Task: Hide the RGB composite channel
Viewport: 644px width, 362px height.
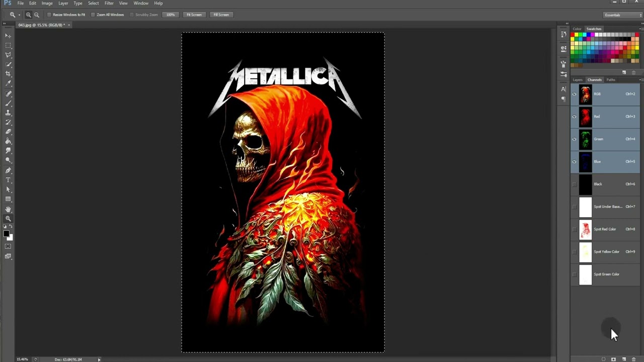Action: tap(574, 94)
